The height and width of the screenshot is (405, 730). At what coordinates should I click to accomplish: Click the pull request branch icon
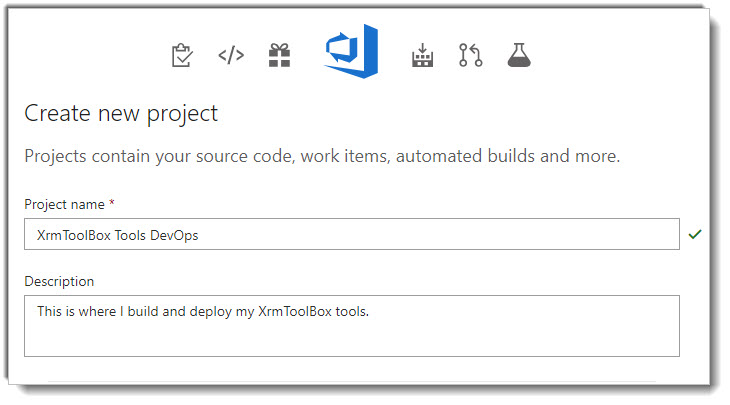click(470, 55)
